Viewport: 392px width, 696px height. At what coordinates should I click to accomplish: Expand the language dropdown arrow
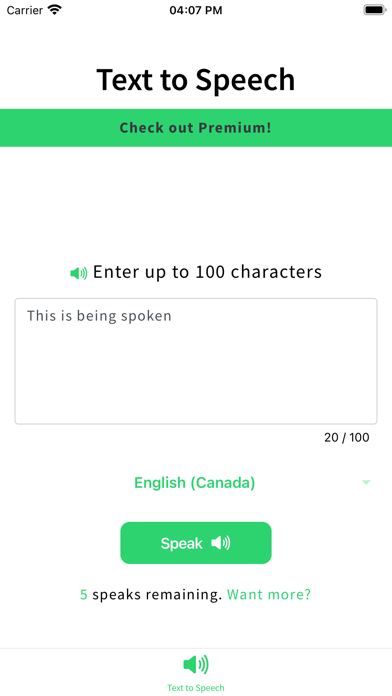click(x=366, y=482)
